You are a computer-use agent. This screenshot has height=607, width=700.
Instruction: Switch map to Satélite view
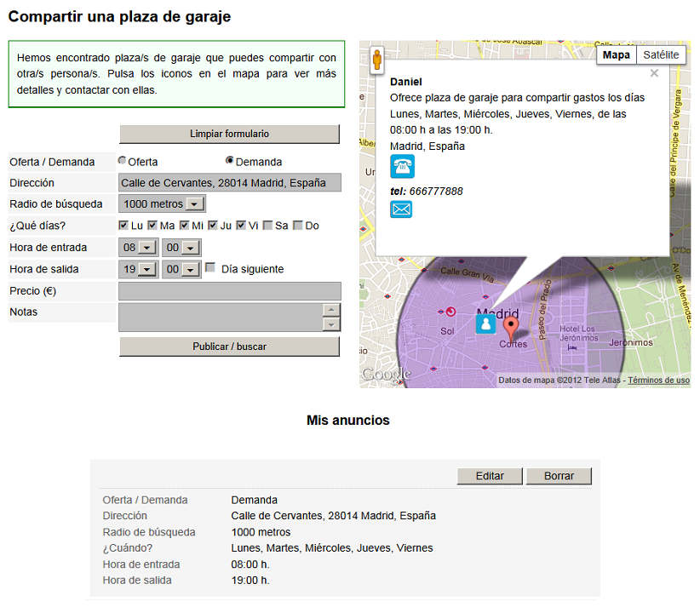661,54
